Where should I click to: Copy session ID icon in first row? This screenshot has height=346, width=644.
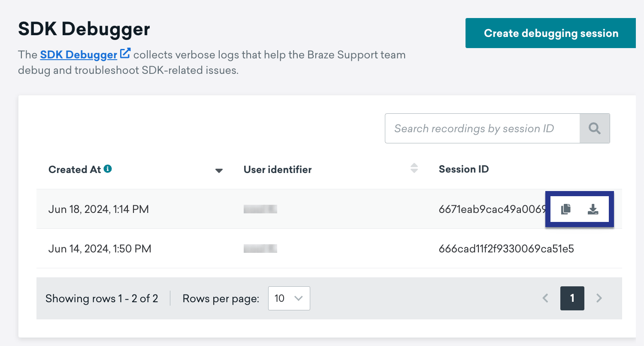pyautogui.click(x=566, y=209)
